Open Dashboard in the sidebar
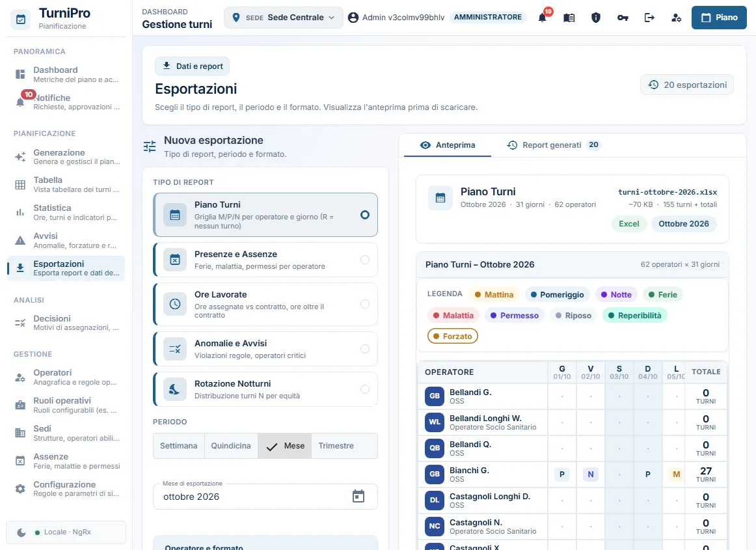Screen dimensions: 756x550 [66, 74]
